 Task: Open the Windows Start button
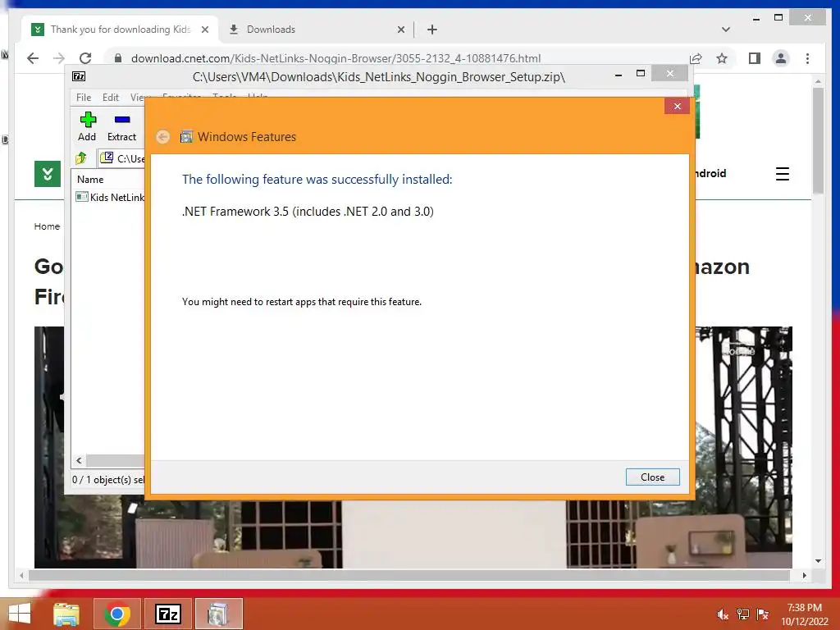pos(20,614)
